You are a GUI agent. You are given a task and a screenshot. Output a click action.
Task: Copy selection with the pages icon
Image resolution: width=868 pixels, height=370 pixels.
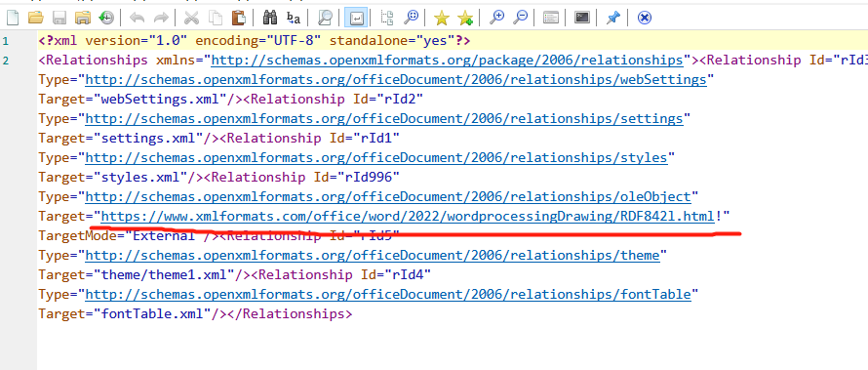216,18
